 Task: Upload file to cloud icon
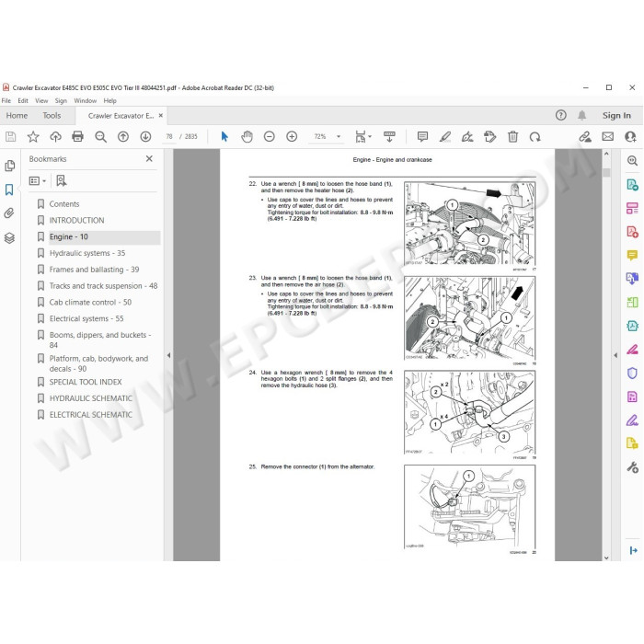click(x=55, y=137)
